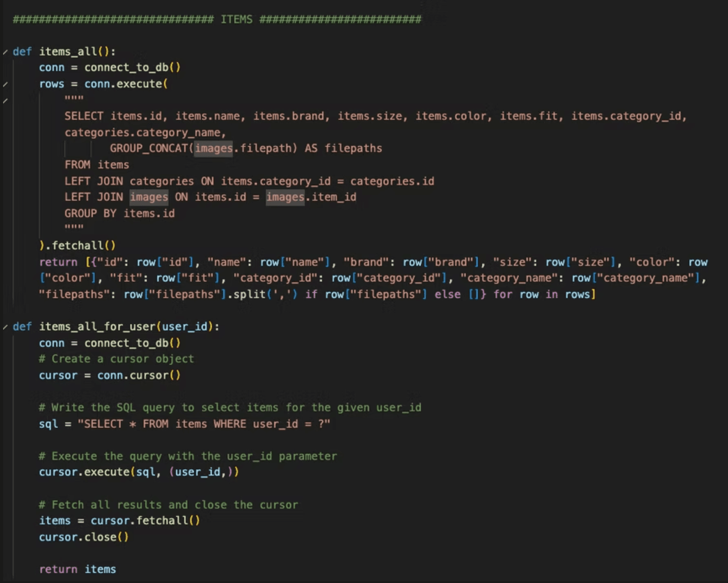
Task: Click the ITEMS section header comment
Action: [237, 19]
